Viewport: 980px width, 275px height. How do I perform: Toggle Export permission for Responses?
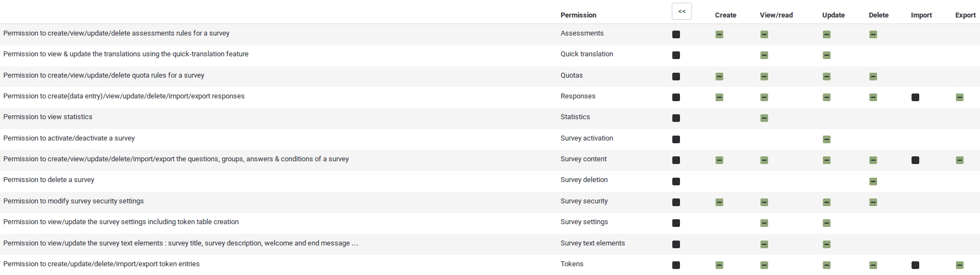click(960, 97)
